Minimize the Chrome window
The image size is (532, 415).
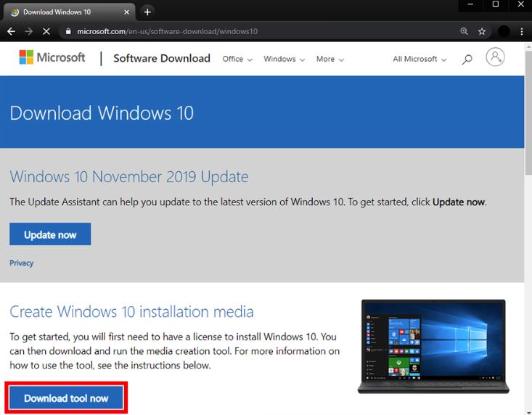[470, 4]
